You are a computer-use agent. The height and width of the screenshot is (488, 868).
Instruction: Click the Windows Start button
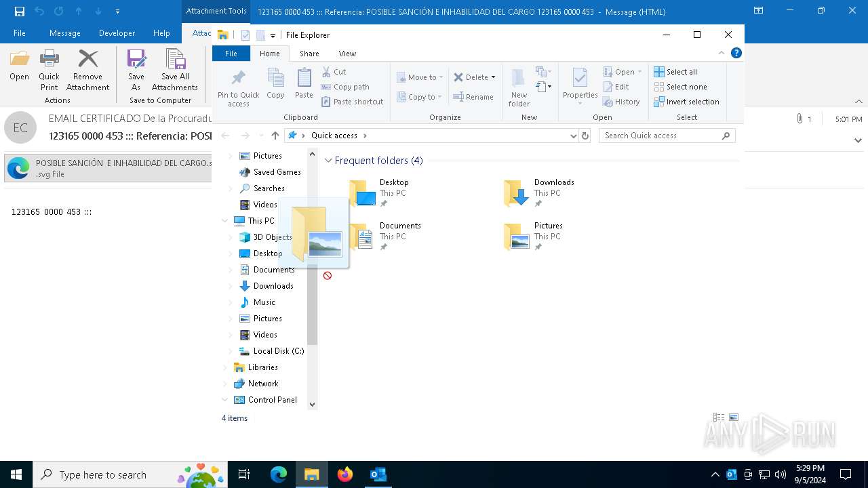16,474
